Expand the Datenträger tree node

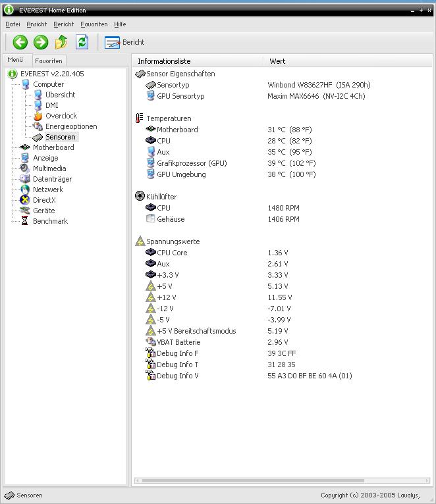click(x=13, y=179)
